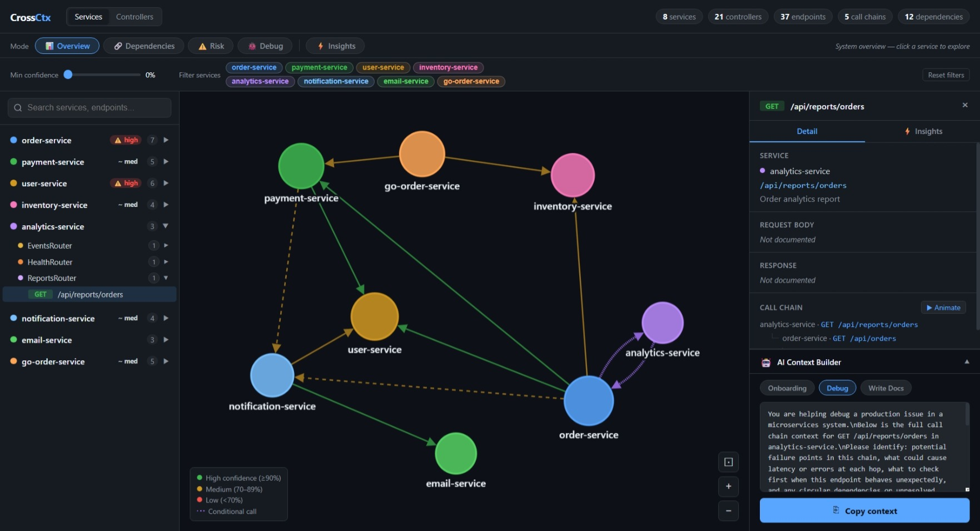
Task: Collapse the AI Context Builder section
Action: (967, 362)
